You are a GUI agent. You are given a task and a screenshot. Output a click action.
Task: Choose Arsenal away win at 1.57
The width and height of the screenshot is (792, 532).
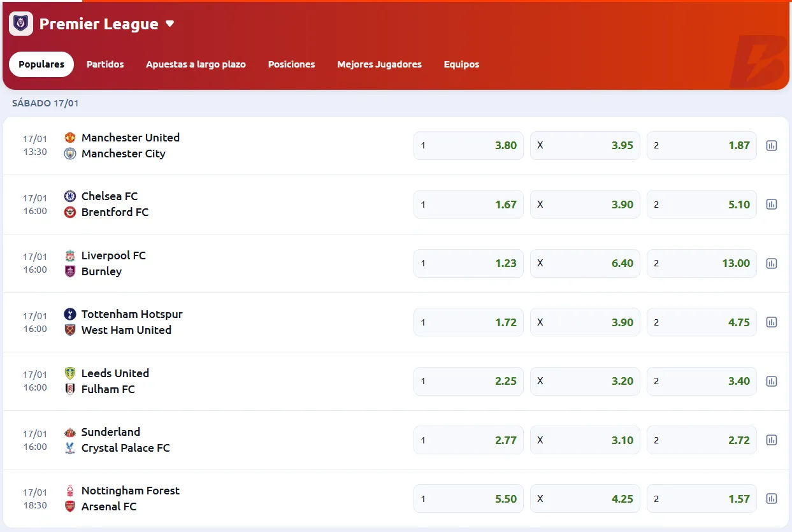(x=702, y=499)
